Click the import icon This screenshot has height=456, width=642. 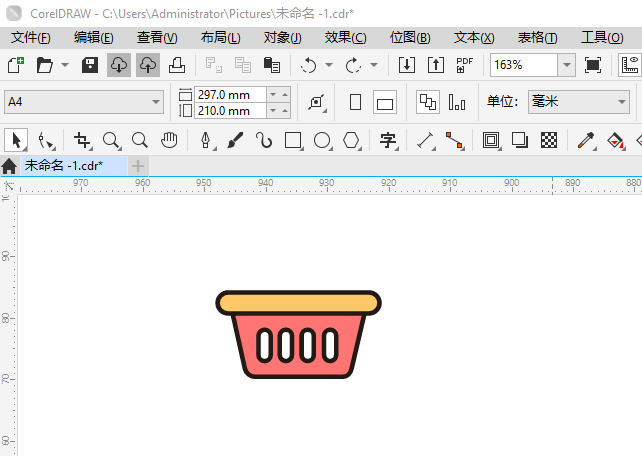click(x=407, y=65)
